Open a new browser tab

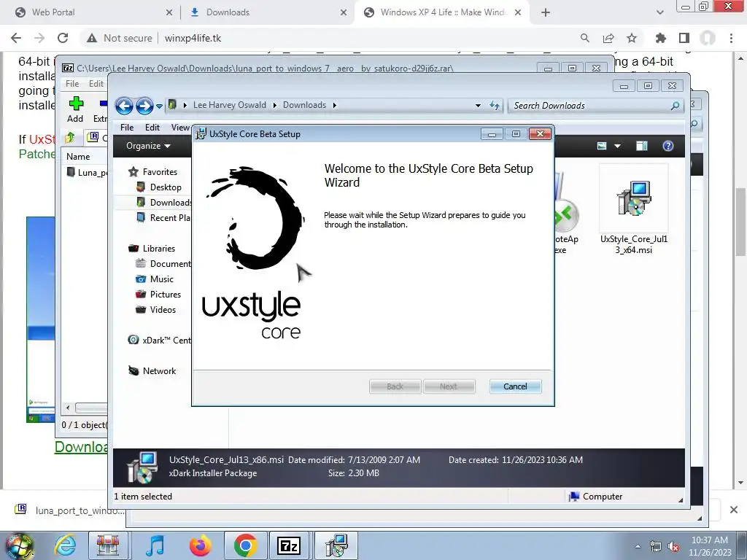546,12
